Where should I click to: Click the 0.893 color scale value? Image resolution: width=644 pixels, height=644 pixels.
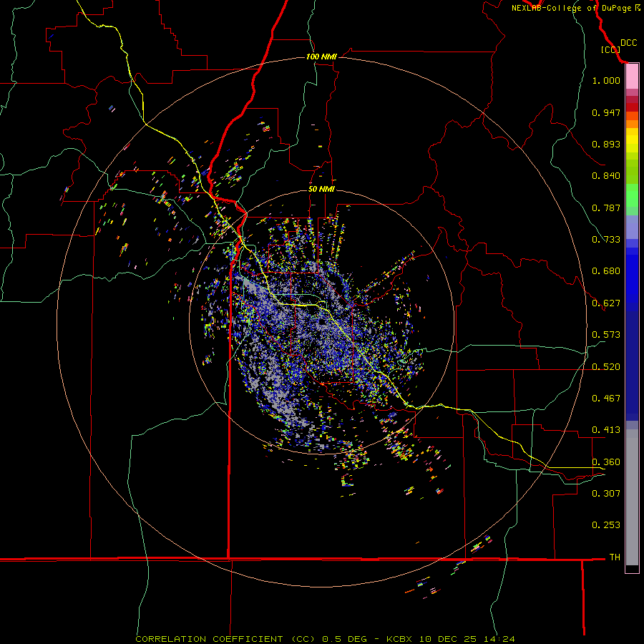[606, 144]
